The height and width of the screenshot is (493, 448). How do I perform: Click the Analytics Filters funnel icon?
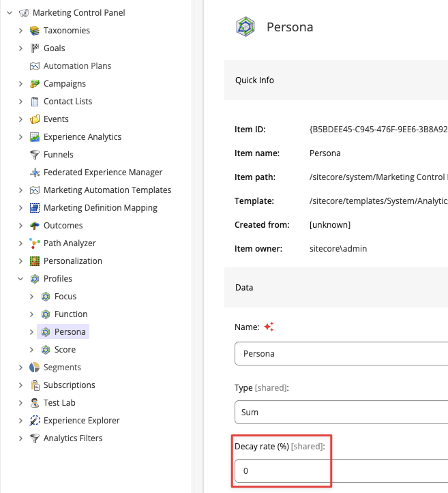pos(35,438)
